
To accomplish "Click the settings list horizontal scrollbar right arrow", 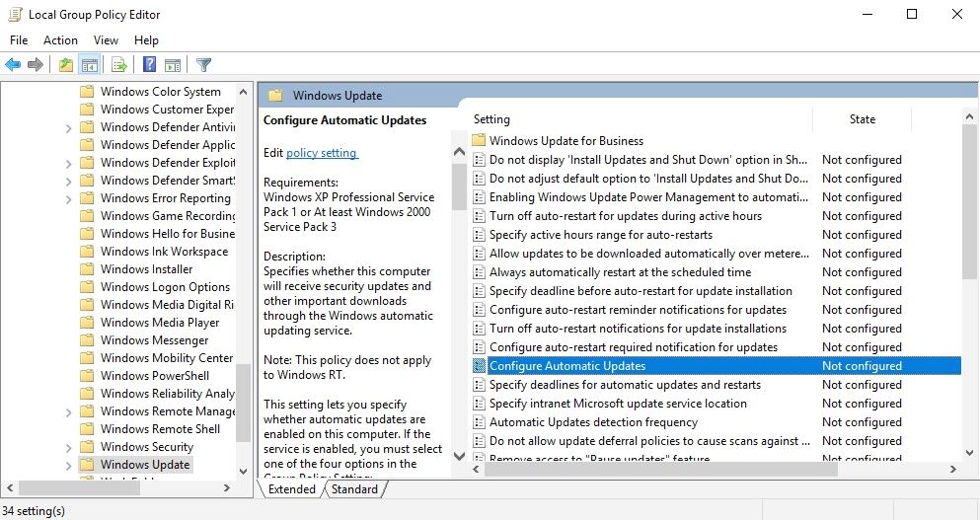I will 953,468.
